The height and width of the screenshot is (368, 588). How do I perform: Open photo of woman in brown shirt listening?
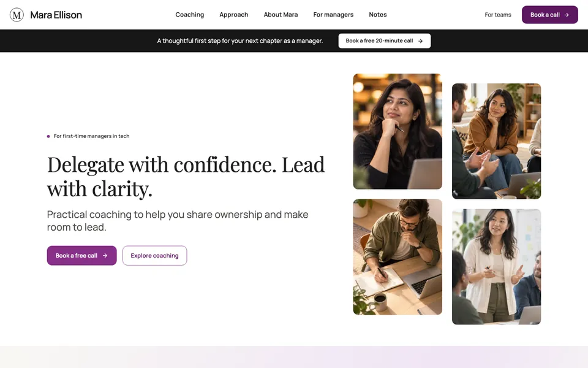pos(496,141)
